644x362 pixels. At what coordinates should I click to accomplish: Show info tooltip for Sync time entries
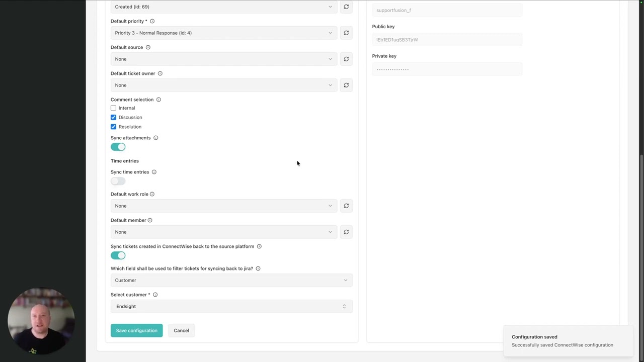(x=154, y=172)
